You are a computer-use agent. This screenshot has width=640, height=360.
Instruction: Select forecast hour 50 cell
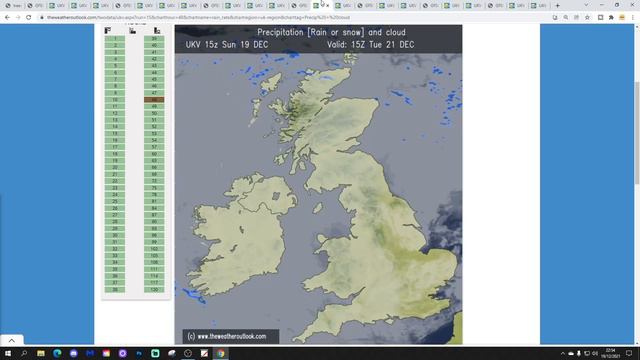pos(154,113)
